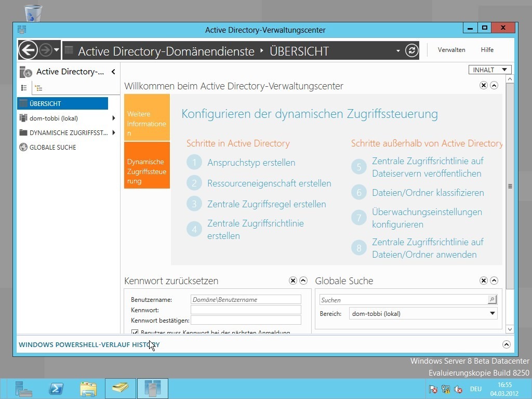Expand the DYNAMISCHE ZUGRIFFSST... submenu arrow
Image resolution: width=532 pixels, height=399 pixels.
[113, 132]
